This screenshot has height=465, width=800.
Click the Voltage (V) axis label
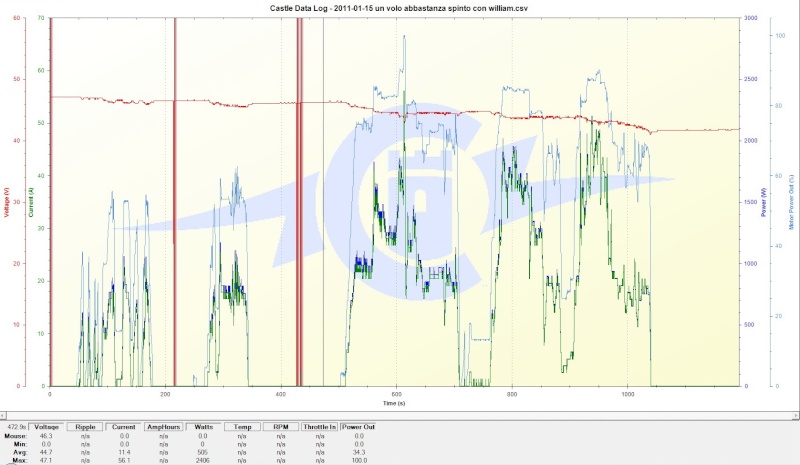point(7,202)
